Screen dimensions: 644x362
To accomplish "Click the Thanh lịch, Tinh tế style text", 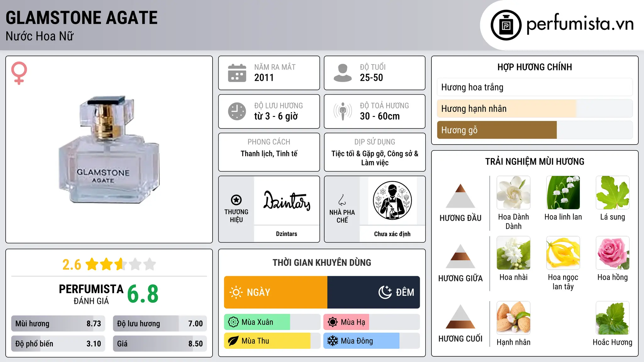I will 269,154.
